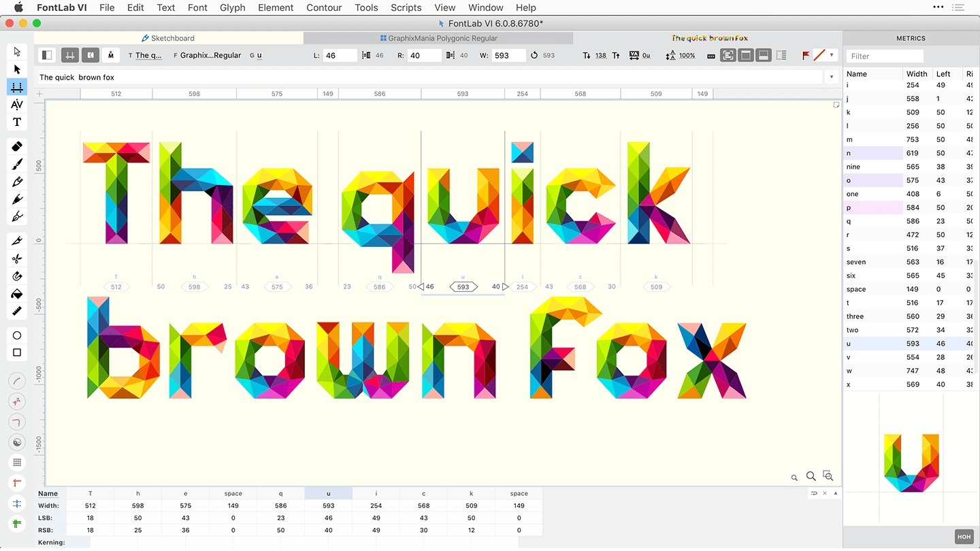Select the Eraser tool

point(17,146)
